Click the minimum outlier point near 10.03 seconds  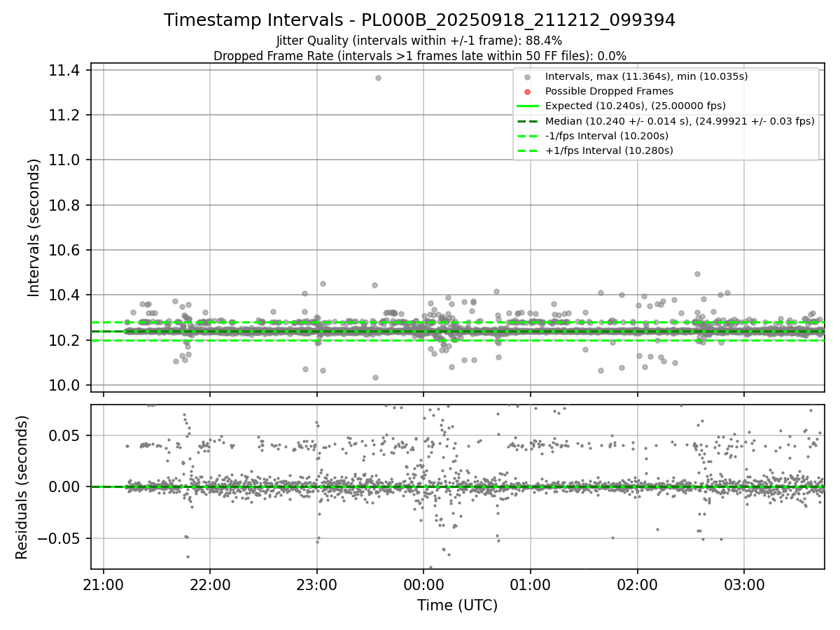click(375, 377)
